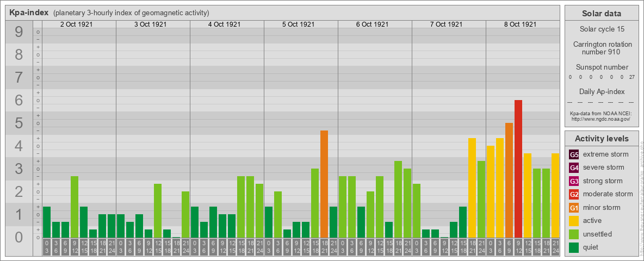The image size is (644, 261).
Task: Click the 9-12 time slot under 8 Oct 1921
Action: click(x=518, y=247)
